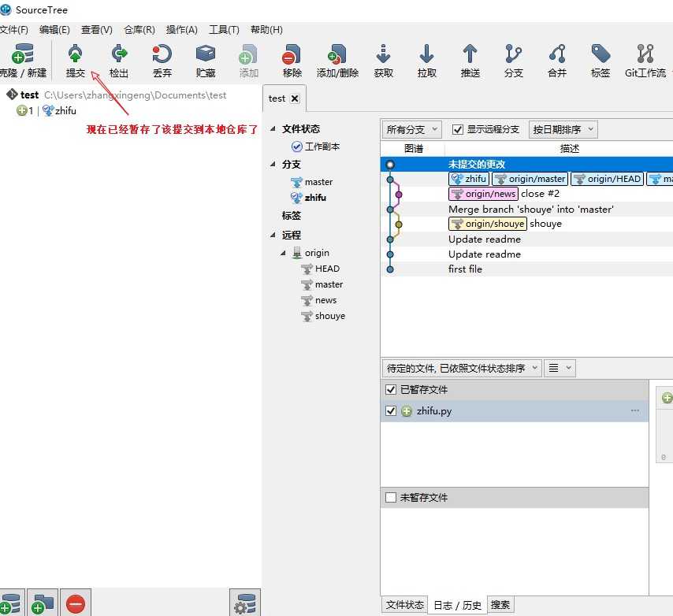
Task: Select origin master remote branch in sidebar
Action: 322,285
